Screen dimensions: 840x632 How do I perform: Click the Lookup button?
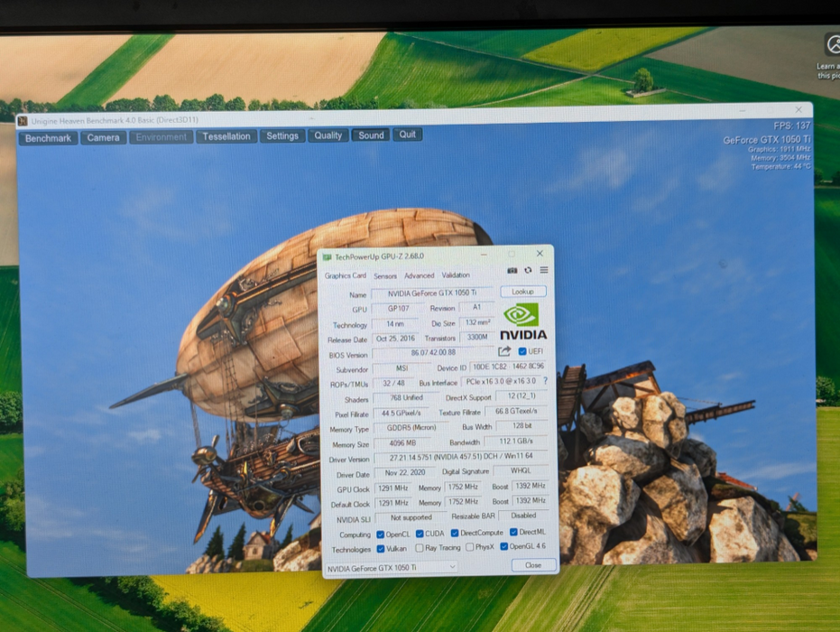pos(522,292)
